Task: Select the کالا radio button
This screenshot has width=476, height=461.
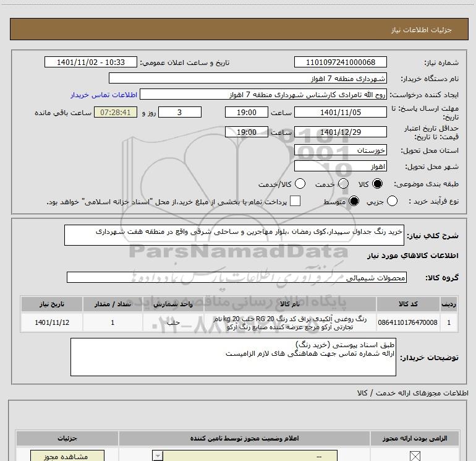Action: tap(377, 184)
